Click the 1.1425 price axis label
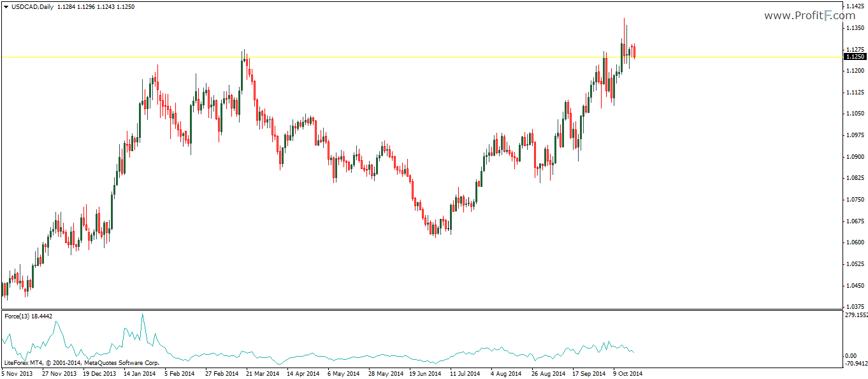Screen dimensions: 868x379 [855, 6]
